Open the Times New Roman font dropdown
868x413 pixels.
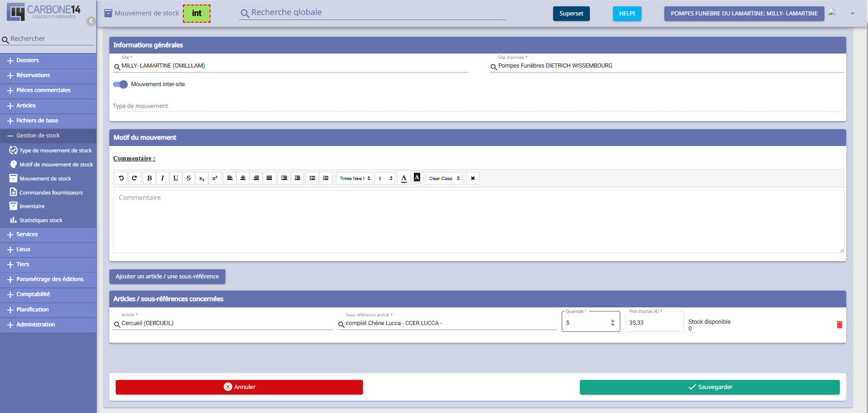[x=355, y=178]
